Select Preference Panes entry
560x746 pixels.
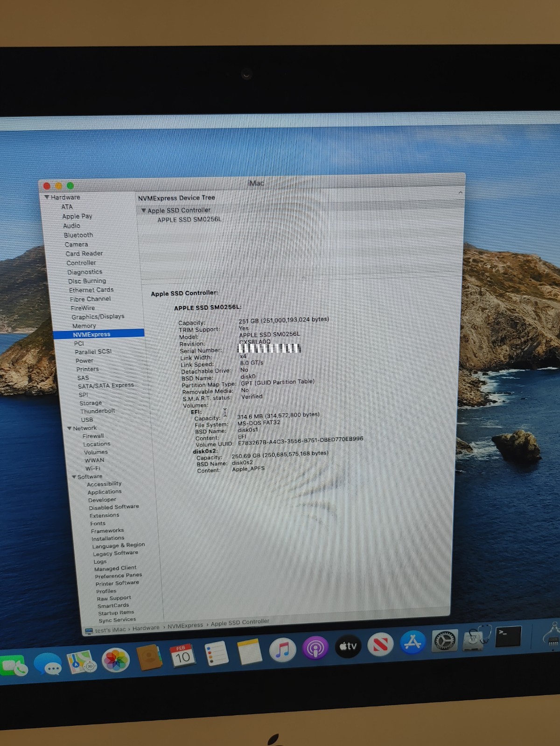[x=119, y=576]
